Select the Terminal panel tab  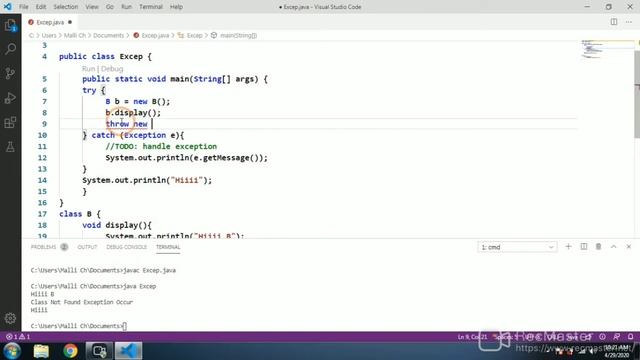click(168, 247)
